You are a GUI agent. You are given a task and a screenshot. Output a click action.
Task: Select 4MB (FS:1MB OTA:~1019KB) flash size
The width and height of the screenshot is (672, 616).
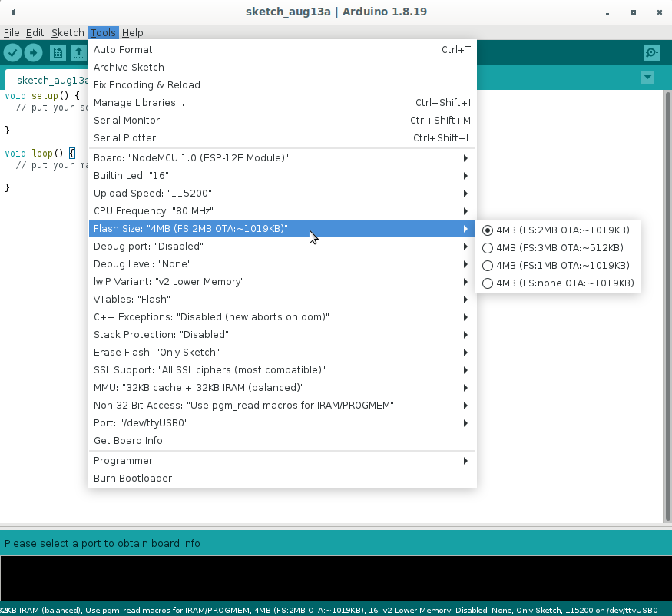[x=558, y=265]
